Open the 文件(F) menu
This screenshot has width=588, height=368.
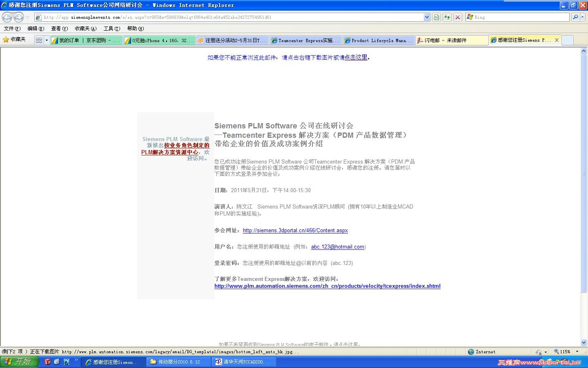(x=12, y=29)
